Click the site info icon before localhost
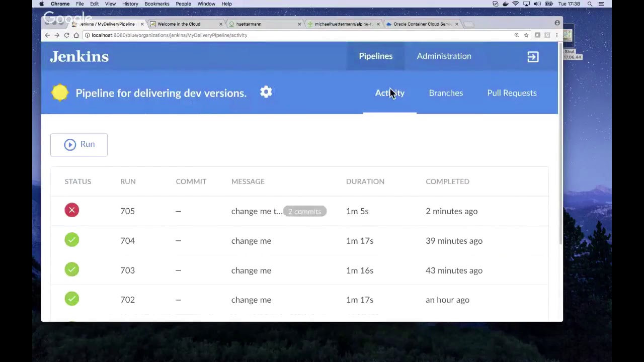Image resolution: width=644 pixels, height=362 pixels. tap(88, 35)
